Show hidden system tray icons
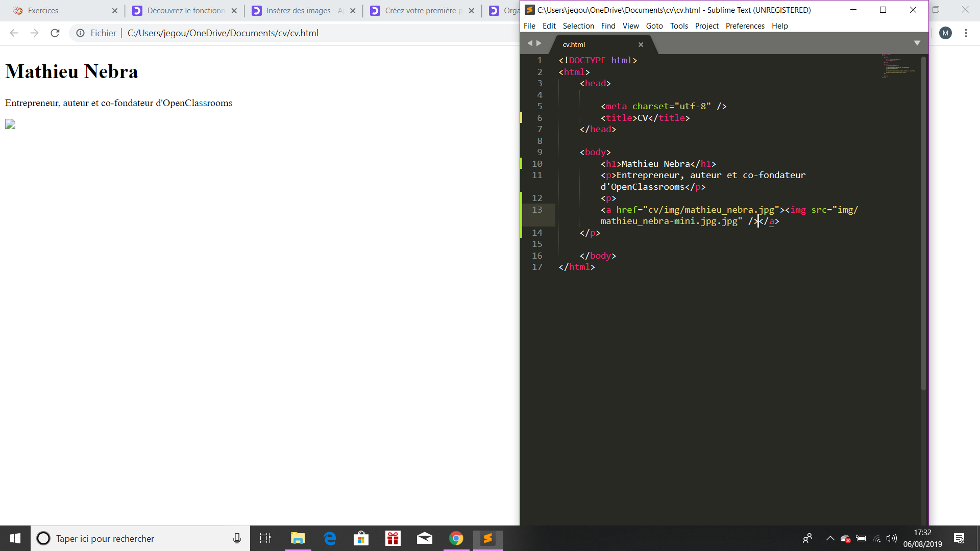Image resolution: width=980 pixels, height=551 pixels. (830, 538)
